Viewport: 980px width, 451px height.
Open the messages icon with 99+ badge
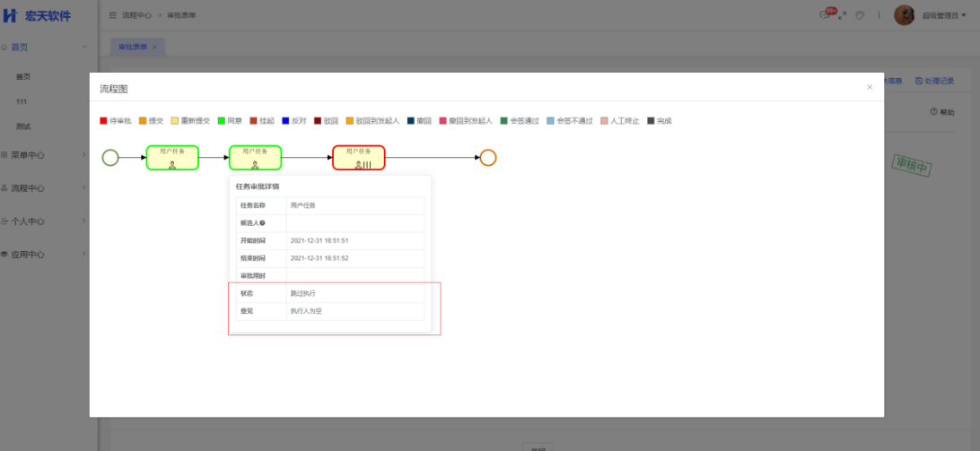click(x=827, y=14)
